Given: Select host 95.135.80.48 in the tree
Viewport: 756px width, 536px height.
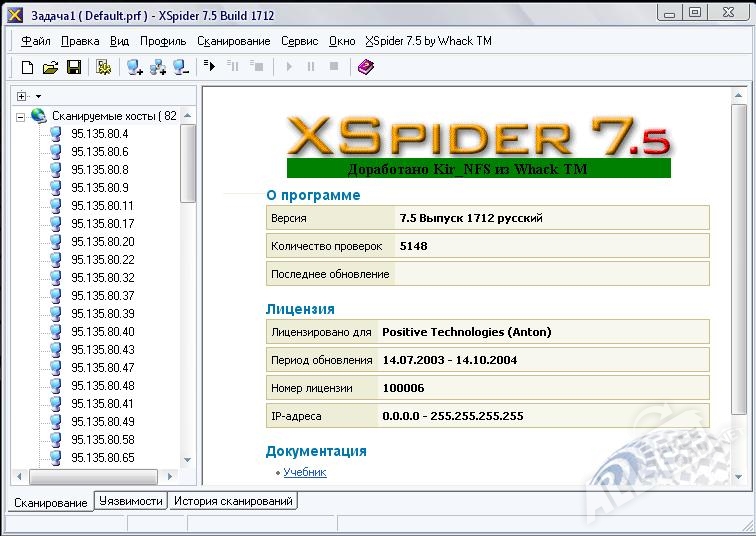Looking at the screenshot, I should tap(102, 386).
